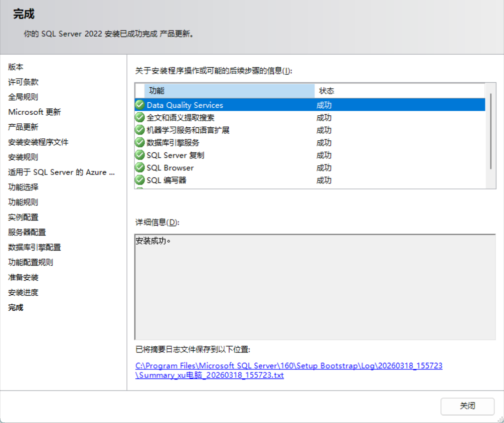Click the 适用于 SQL Server 的 Azure step
Screen dimensions: 504x423
pos(61,172)
